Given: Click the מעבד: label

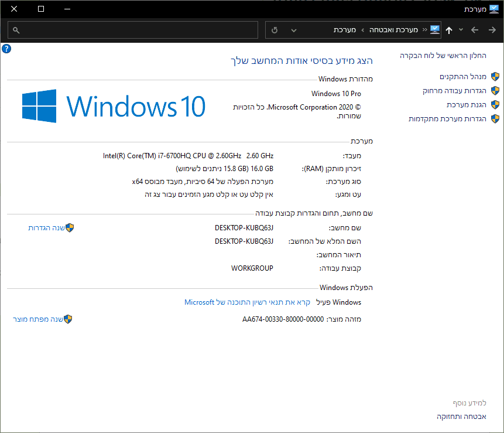Looking at the screenshot, I should [352, 156].
